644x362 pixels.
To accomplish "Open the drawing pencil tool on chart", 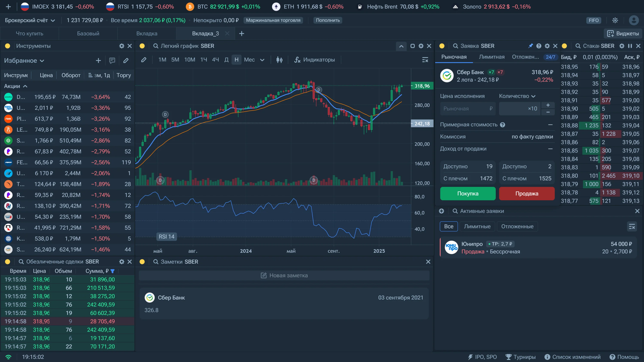I will [x=143, y=60].
